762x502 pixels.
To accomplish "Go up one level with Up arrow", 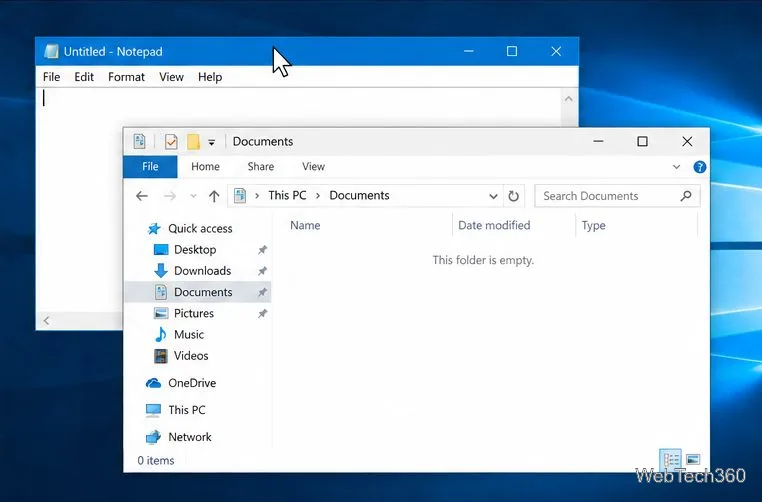I will (x=214, y=196).
